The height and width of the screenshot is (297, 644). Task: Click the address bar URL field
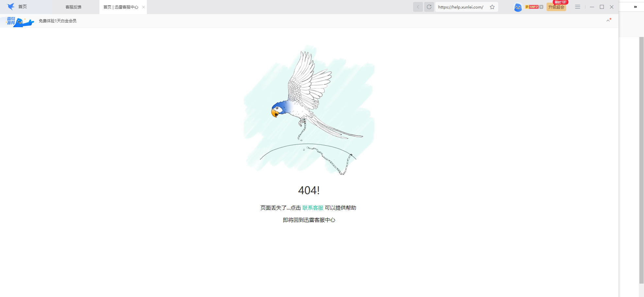point(460,7)
